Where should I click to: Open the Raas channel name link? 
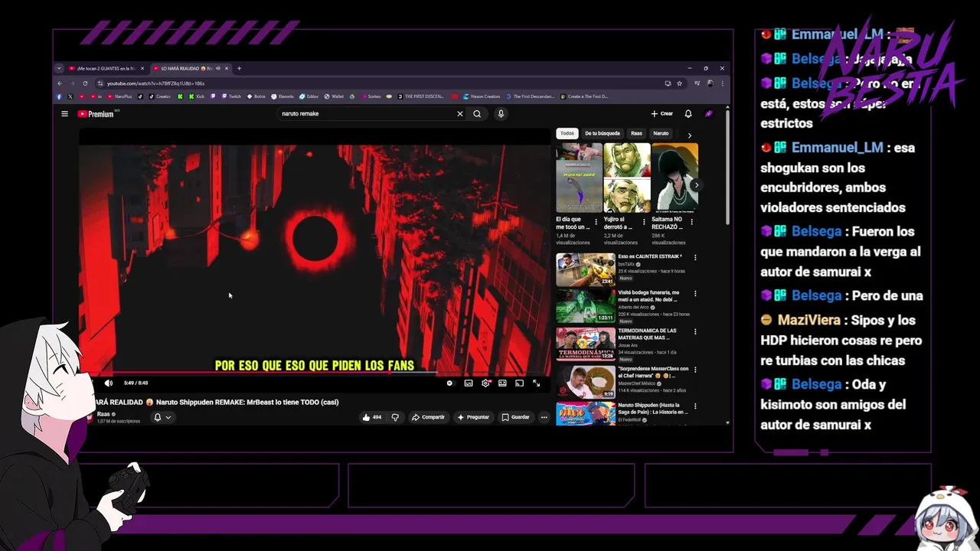pyautogui.click(x=103, y=414)
